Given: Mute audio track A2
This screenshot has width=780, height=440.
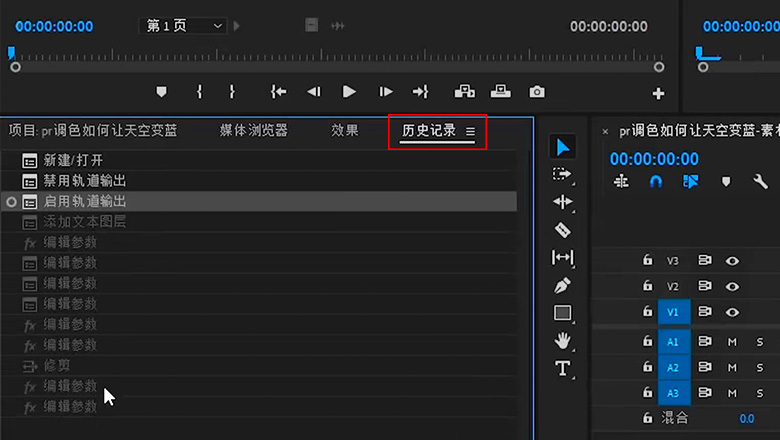Looking at the screenshot, I should (732, 368).
